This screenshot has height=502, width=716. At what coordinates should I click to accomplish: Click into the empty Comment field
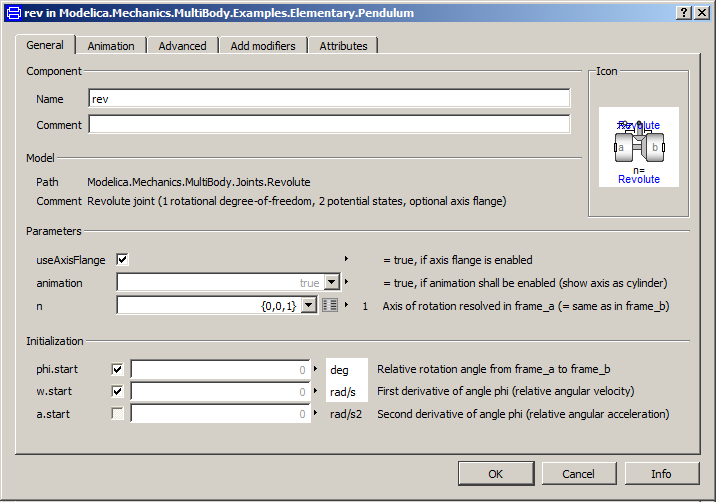coord(329,124)
